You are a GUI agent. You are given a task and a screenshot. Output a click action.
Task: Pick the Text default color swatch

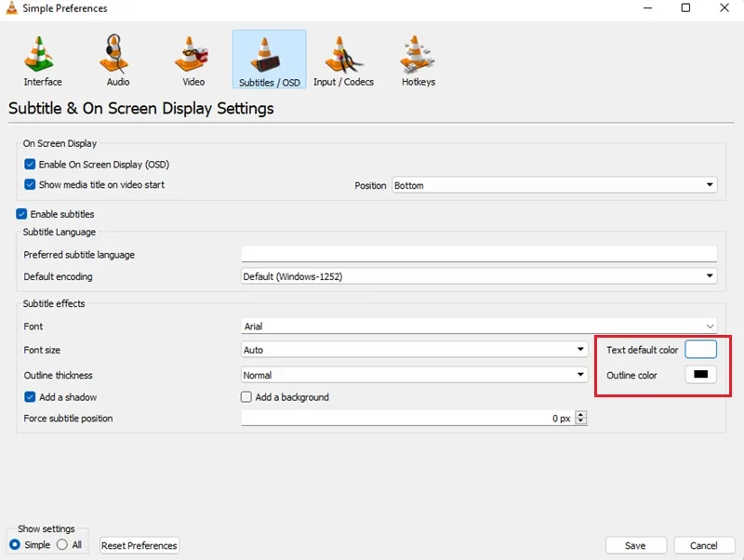(700, 349)
